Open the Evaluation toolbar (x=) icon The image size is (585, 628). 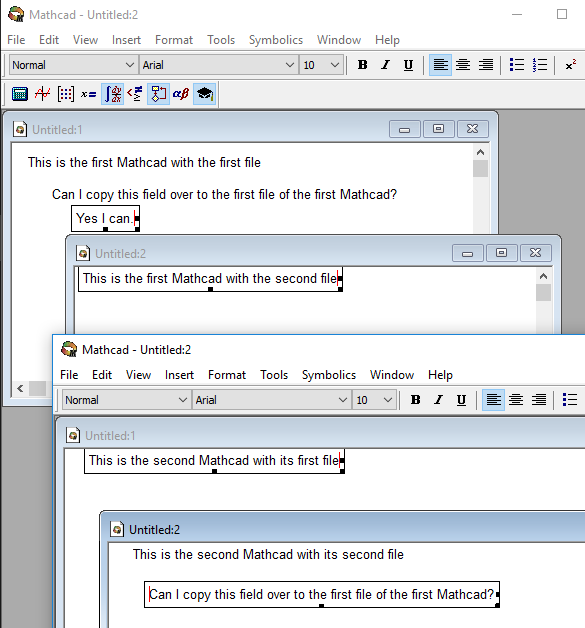pyautogui.click(x=88, y=94)
